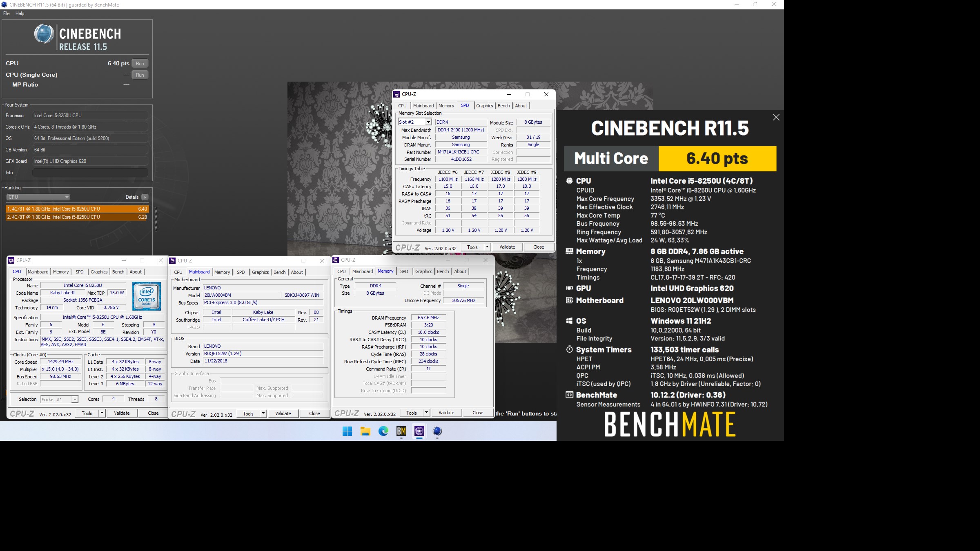980x551 pixels.
Task: Open the Cinebench Help menu
Action: (x=20, y=13)
